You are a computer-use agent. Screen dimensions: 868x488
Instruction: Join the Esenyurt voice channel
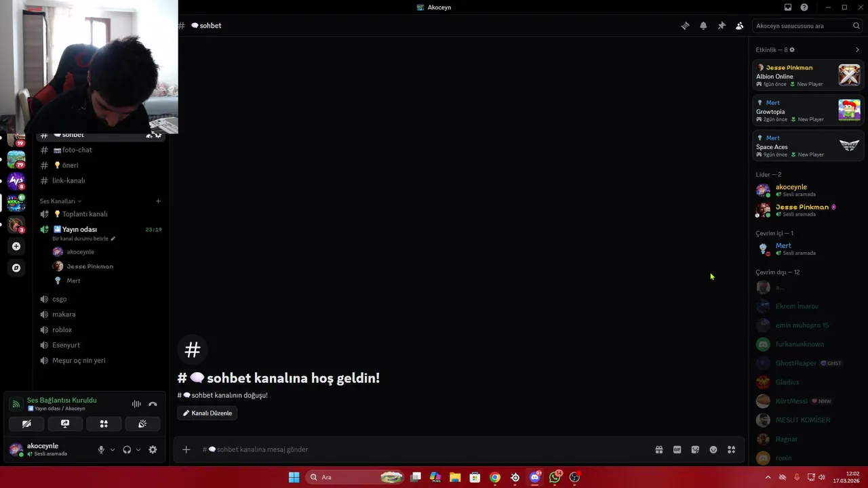[x=101, y=346]
